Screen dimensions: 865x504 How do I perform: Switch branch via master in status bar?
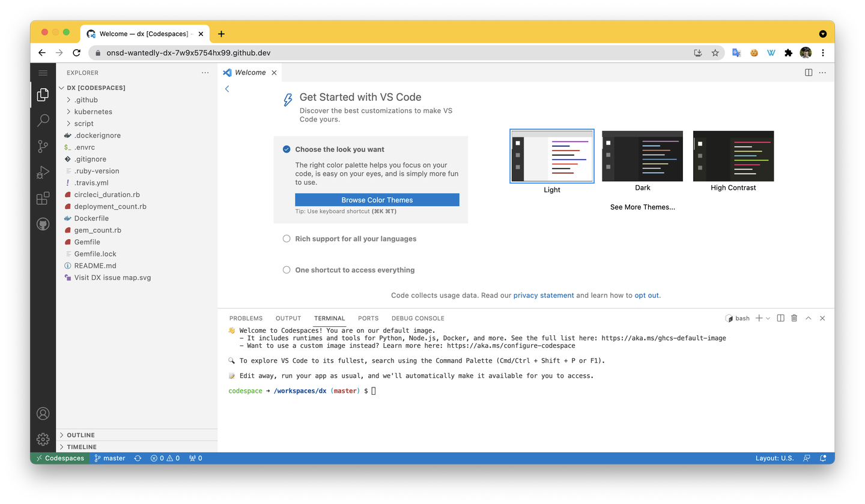pos(110,458)
